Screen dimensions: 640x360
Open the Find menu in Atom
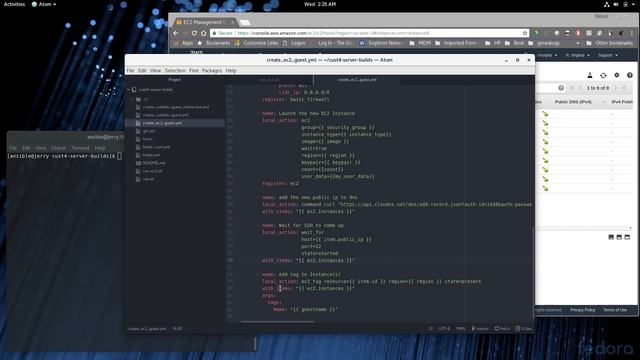[x=193, y=71]
